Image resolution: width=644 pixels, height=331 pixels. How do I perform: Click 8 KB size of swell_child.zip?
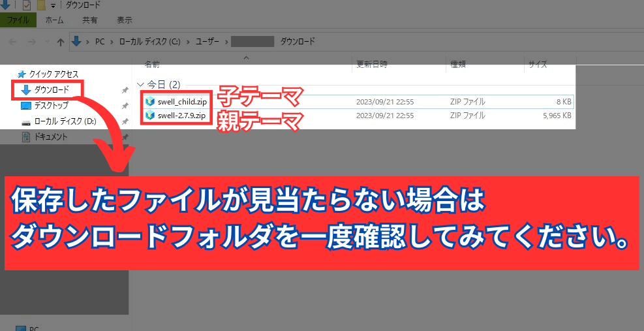point(562,102)
